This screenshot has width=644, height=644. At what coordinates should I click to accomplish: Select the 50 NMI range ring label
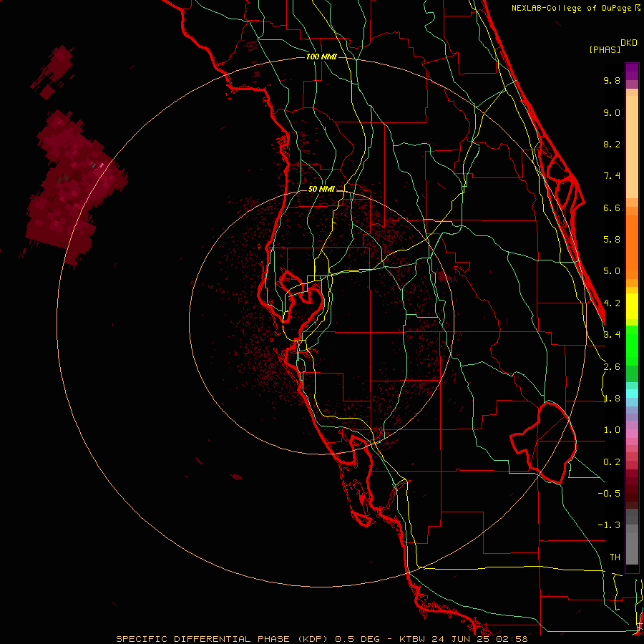[x=321, y=189]
